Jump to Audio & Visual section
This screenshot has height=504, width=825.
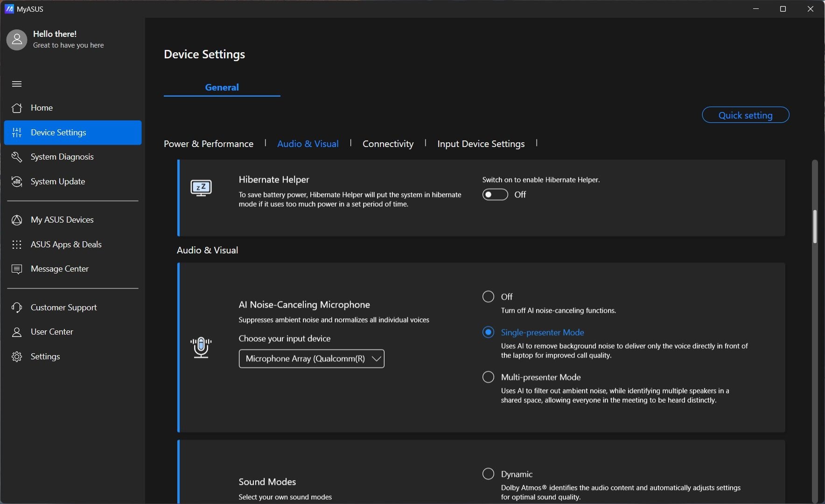click(308, 144)
